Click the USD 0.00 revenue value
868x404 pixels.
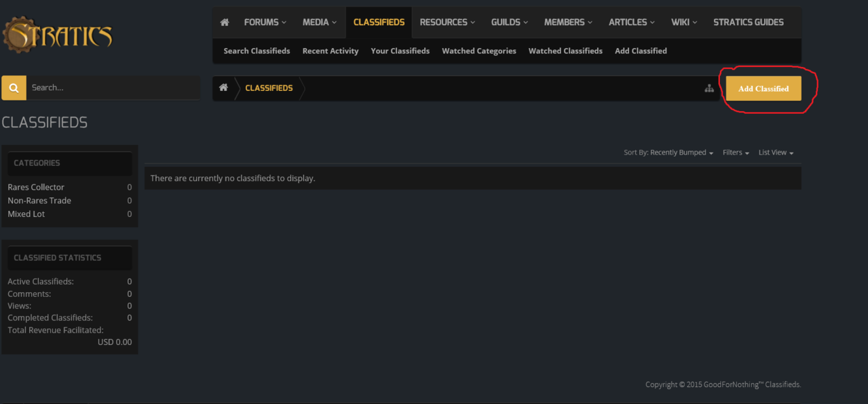(115, 342)
